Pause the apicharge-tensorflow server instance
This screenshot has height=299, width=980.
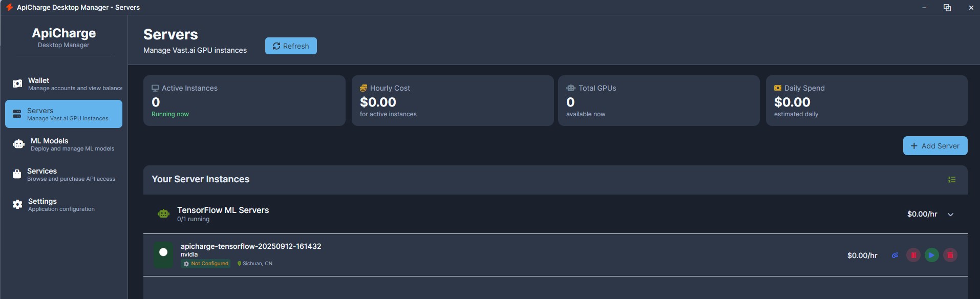(x=913, y=255)
